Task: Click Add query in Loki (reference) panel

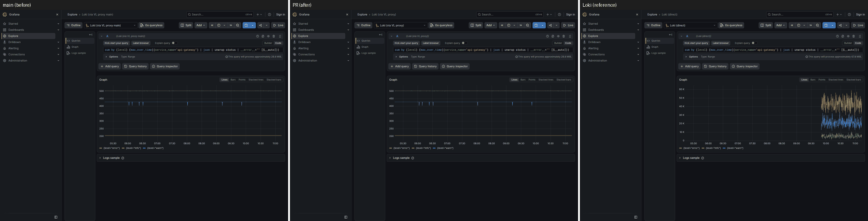Action: click(x=690, y=66)
